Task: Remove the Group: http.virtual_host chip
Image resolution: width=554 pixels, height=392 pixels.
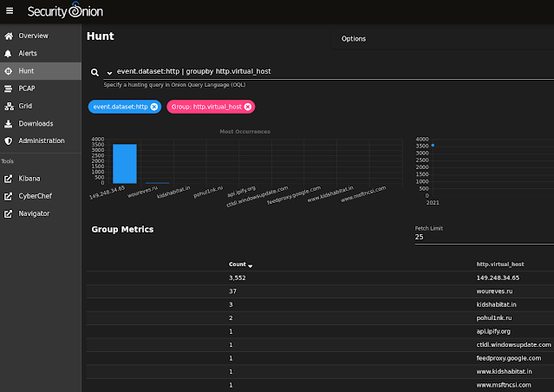Action: pyautogui.click(x=248, y=107)
